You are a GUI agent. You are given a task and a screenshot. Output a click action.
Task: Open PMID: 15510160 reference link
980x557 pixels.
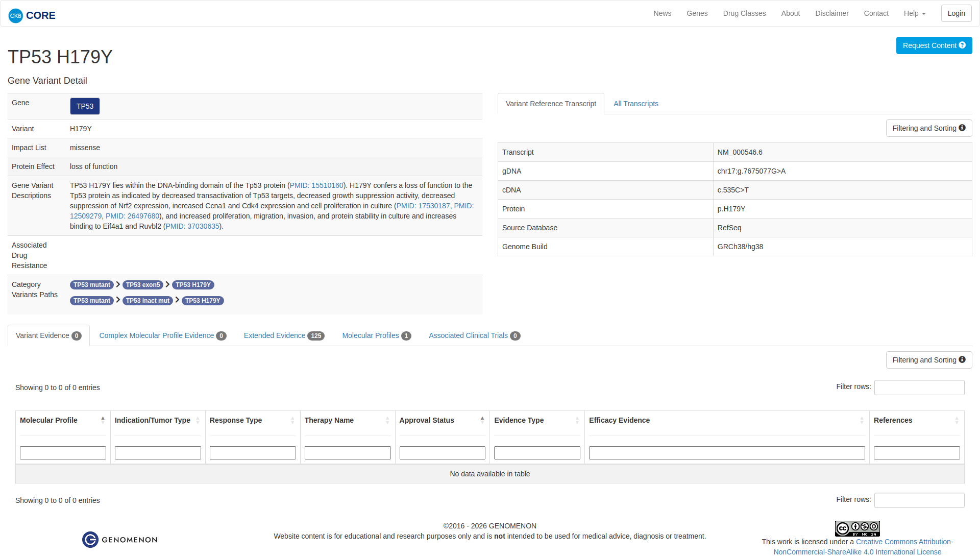[x=316, y=185]
